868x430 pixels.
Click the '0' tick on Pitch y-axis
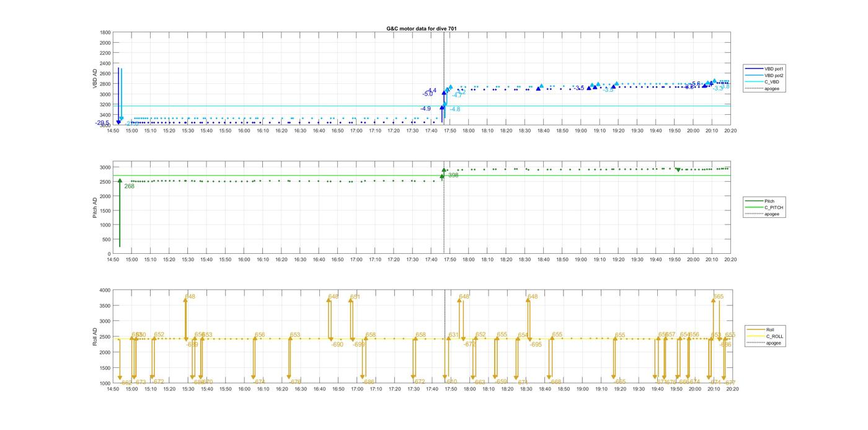(x=109, y=254)
